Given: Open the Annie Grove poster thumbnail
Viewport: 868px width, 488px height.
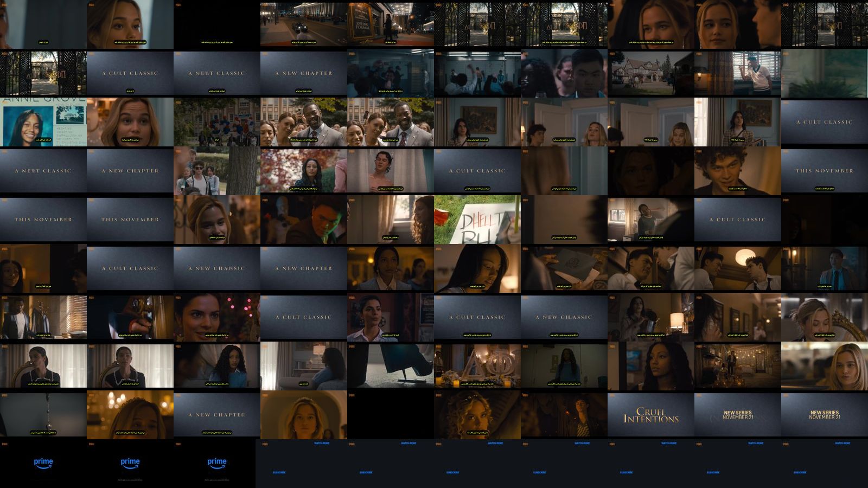Looking at the screenshot, I should [43, 122].
